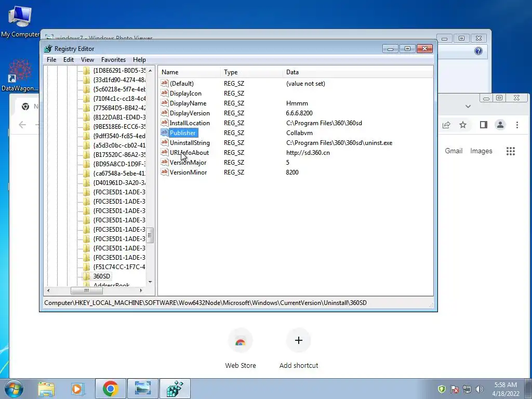Select the {ca67548a-5ebe-41 key
The width and height of the screenshot is (532, 399).
(x=119, y=174)
